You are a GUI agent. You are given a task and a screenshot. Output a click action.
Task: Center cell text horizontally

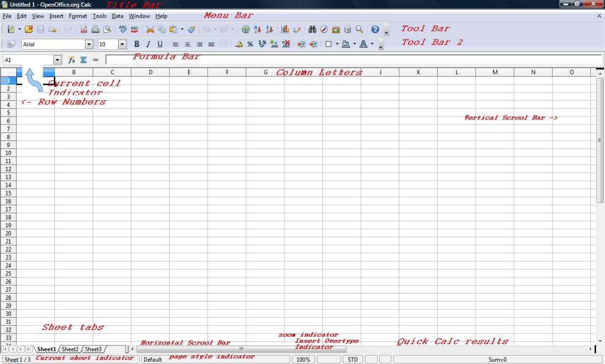pos(188,44)
